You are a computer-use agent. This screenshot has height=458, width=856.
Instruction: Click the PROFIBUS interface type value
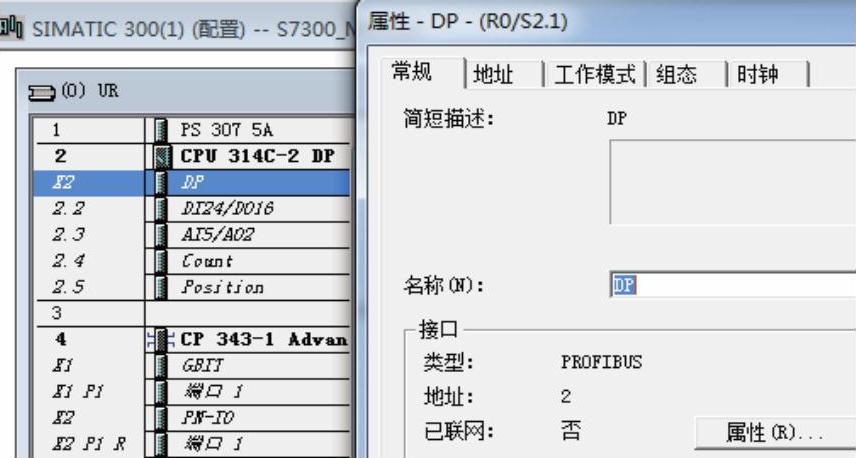tap(602, 362)
